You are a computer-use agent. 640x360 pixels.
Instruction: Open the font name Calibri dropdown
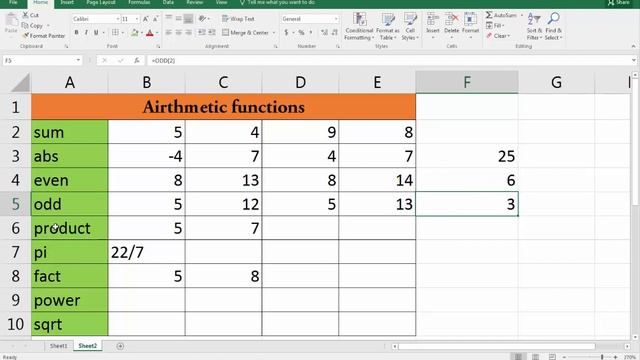point(118,19)
